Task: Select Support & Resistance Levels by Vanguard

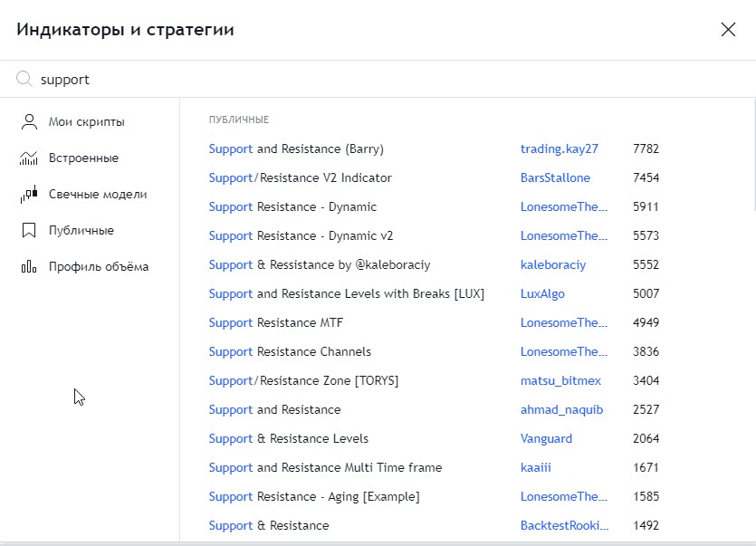Action: [x=288, y=438]
